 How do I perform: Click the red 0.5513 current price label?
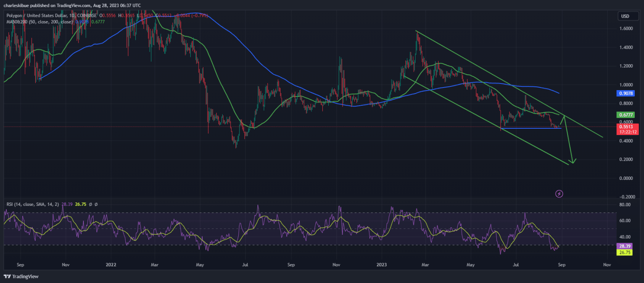coord(627,126)
